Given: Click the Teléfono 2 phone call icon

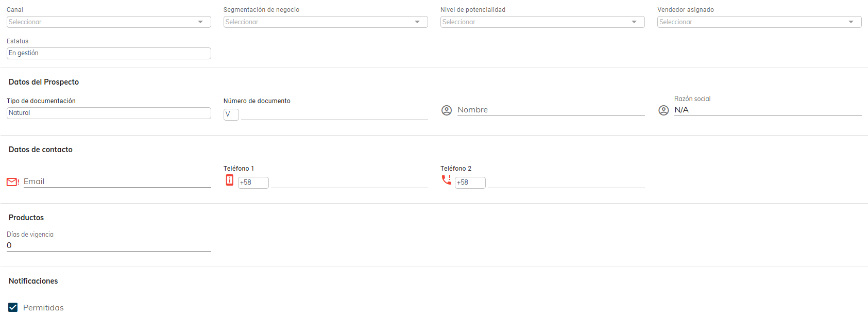Looking at the screenshot, I should (446, 179).
